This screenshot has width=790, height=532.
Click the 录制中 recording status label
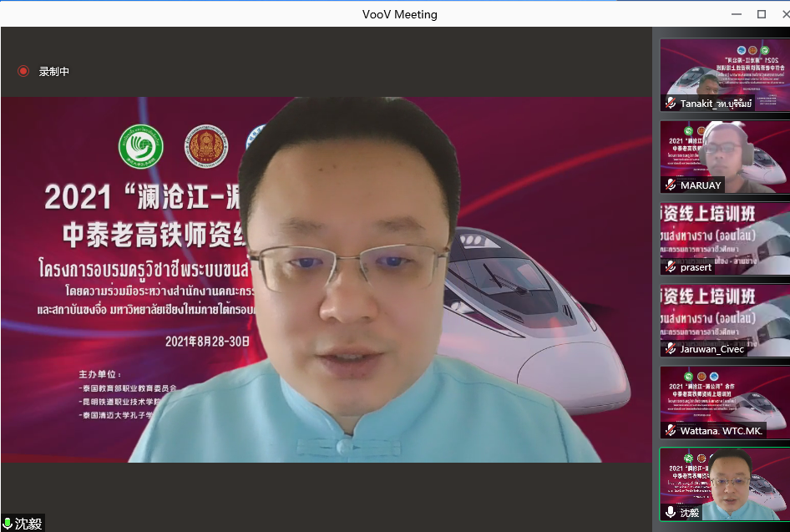click(54, 72)
